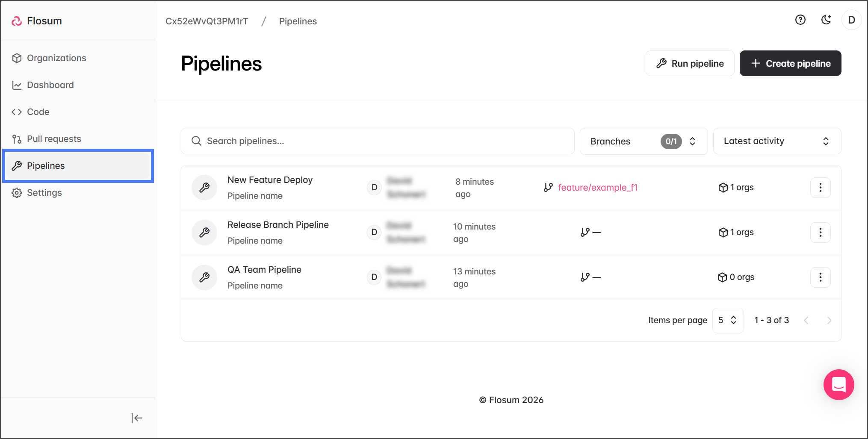Screen dimensions: 868x439
Task: Toggle dark mode moon icon
Action: 826,20
